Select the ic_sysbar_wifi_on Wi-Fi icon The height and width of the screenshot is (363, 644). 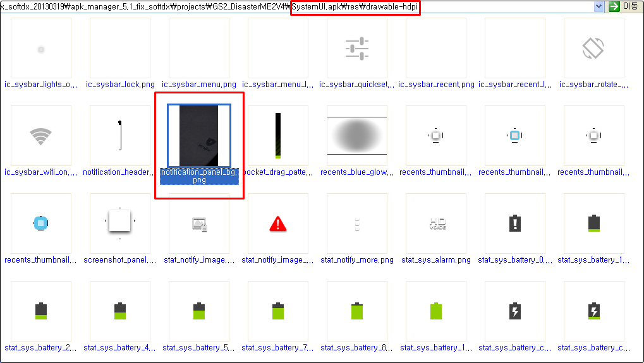click(x=41, y=136)
